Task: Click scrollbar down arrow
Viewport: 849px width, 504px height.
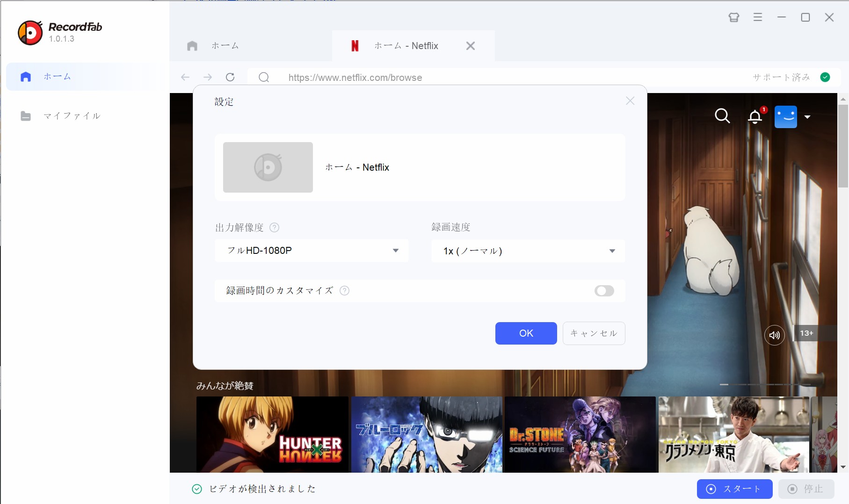Action: [x=843, y=467]
